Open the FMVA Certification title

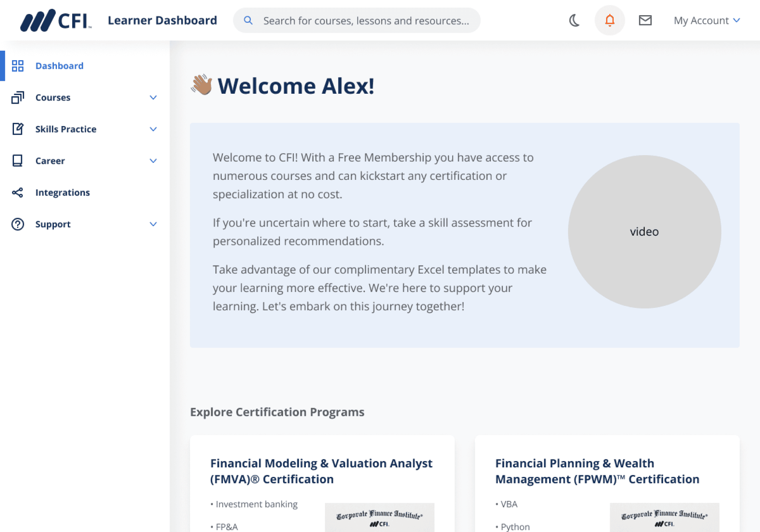(321, 471)
